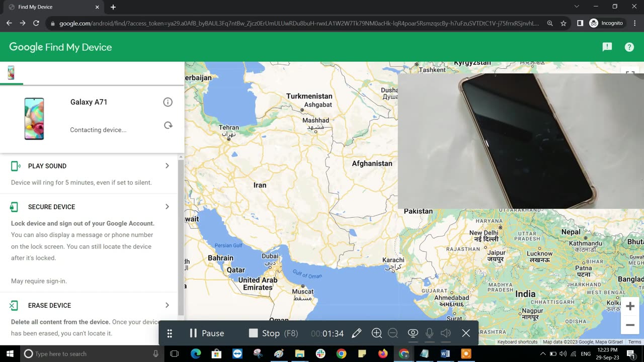Viewport: 644px width, 362px height.
Task: Open File Explorer from the taskbar
Action: pos(300,353)
